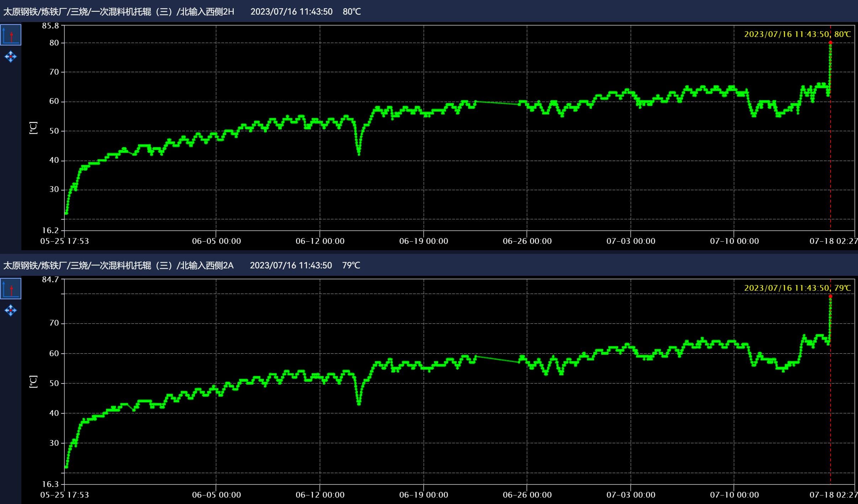Click the 16.2 minimum label on upper y-axis
The image size is (858, 504).
coord(50,230)
